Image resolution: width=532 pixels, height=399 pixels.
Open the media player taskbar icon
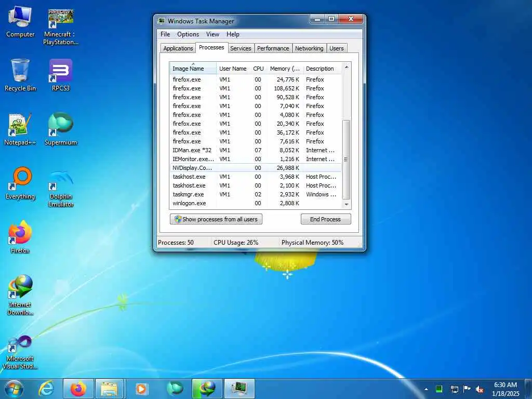tap(141, 389)
